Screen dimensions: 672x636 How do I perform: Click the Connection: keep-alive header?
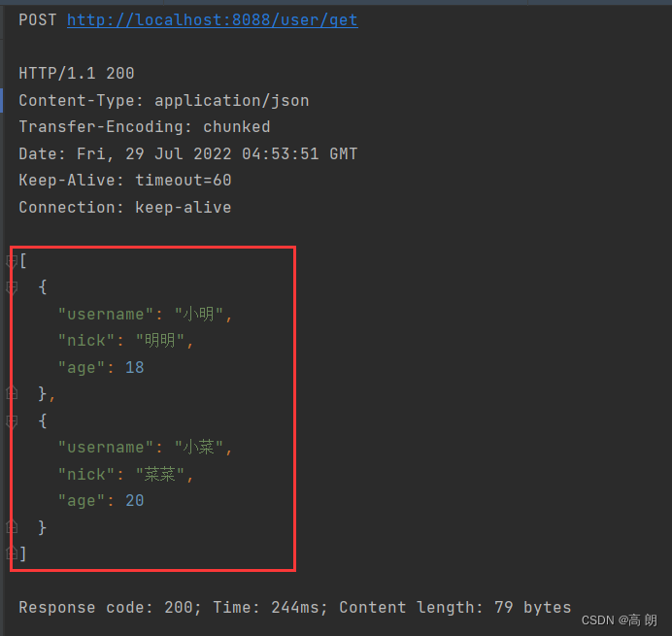click(x=125, y=208)
